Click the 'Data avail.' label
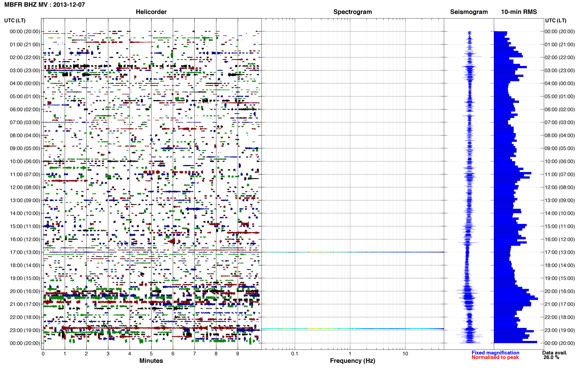The width and height of the screenshot is (588, 368). [555, 353]
